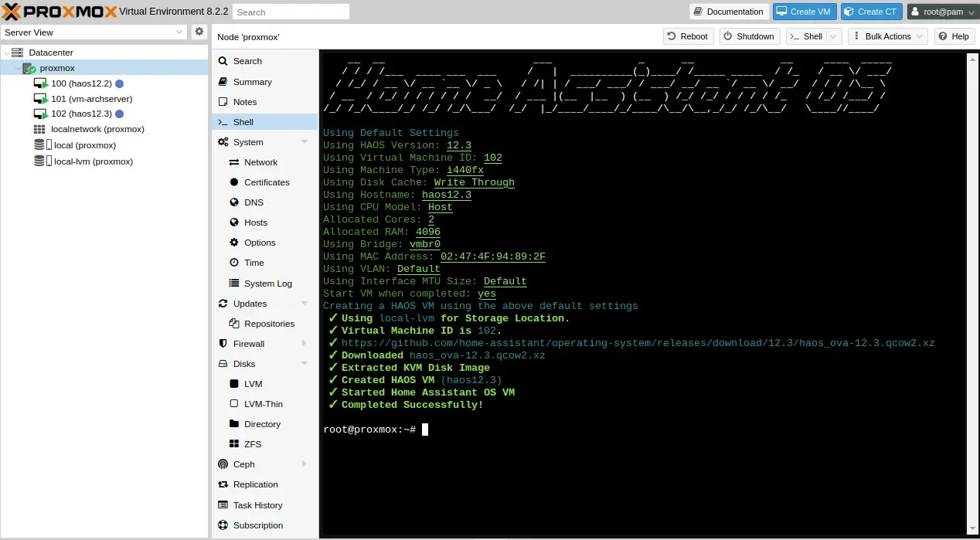Click the Search input field
This screenshot has height=540, width=980.
(291, 12)
